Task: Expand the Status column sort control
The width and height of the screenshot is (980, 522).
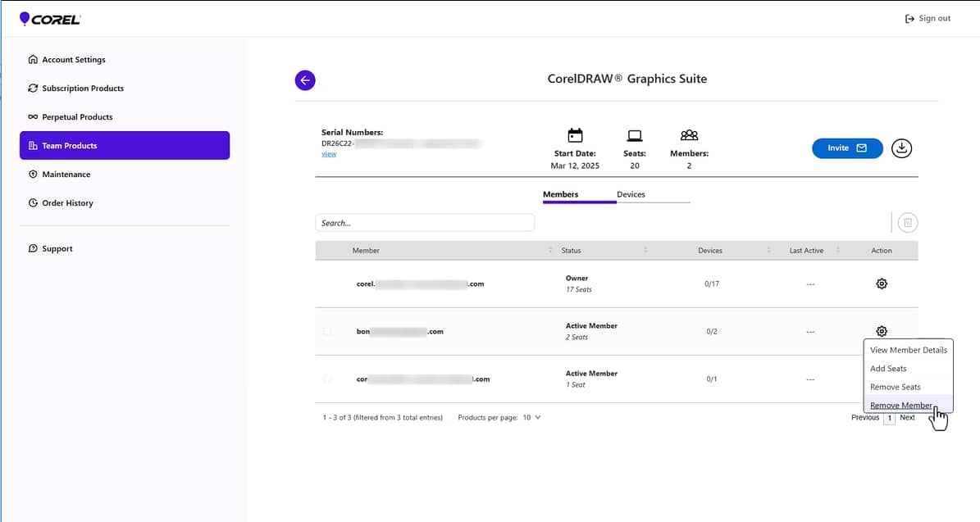Action: point(646,250)
